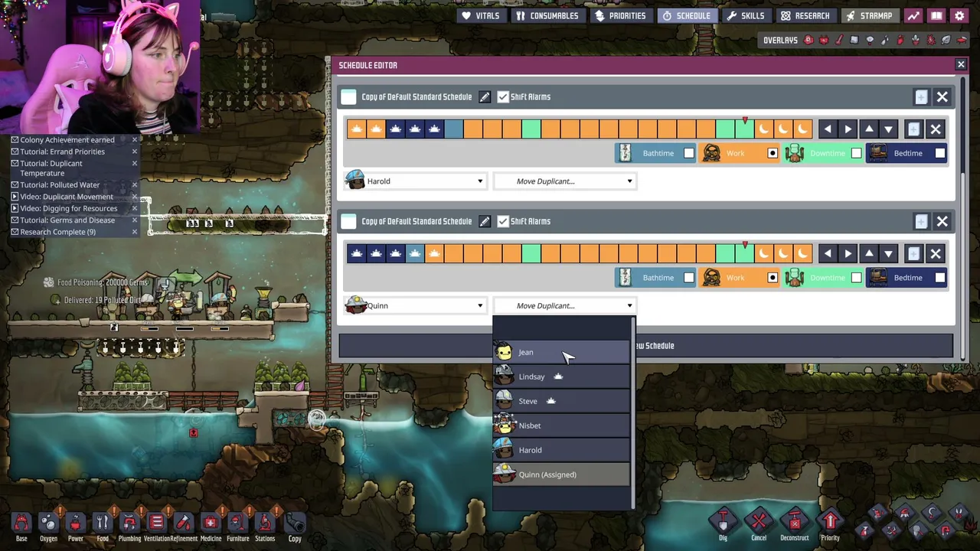
Task: Shift Harold's schedule blocks left
Action: pyautogui.click(x=828, y=129)
